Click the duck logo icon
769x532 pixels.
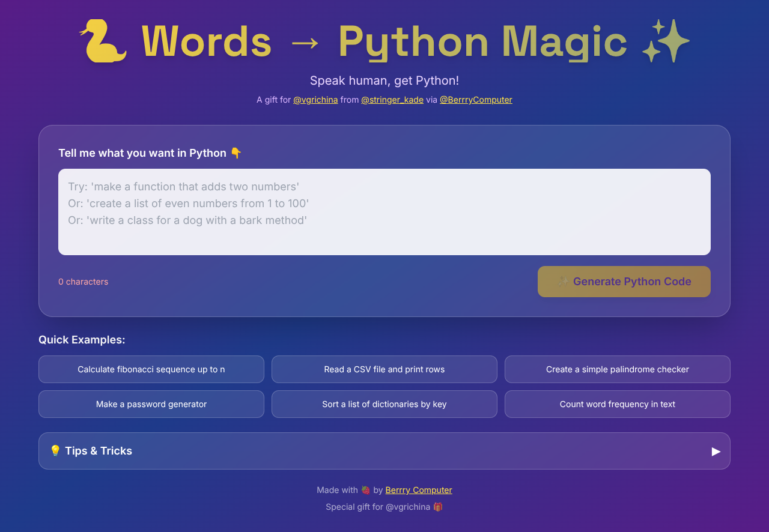[103, 42]
